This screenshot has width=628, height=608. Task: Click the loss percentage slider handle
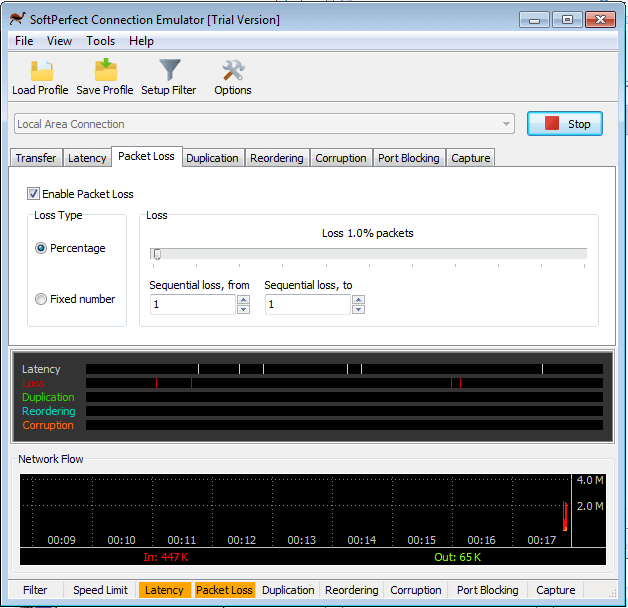click(157, 254)
